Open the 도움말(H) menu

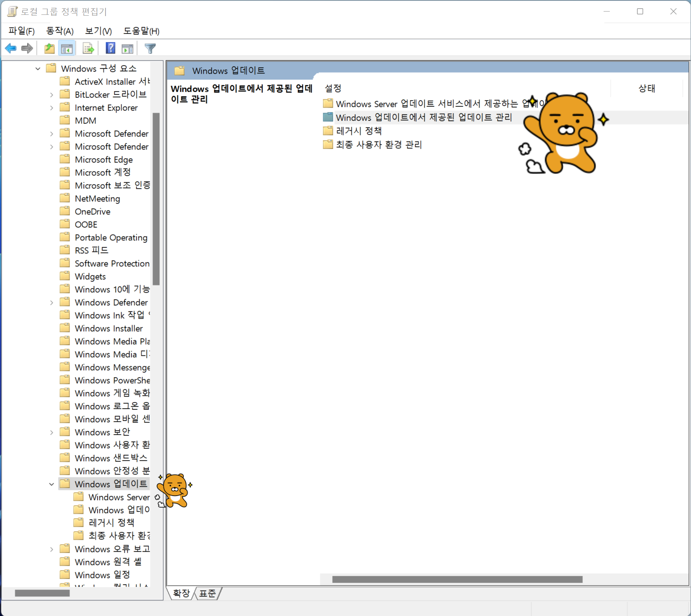click(x=141, y=31)
